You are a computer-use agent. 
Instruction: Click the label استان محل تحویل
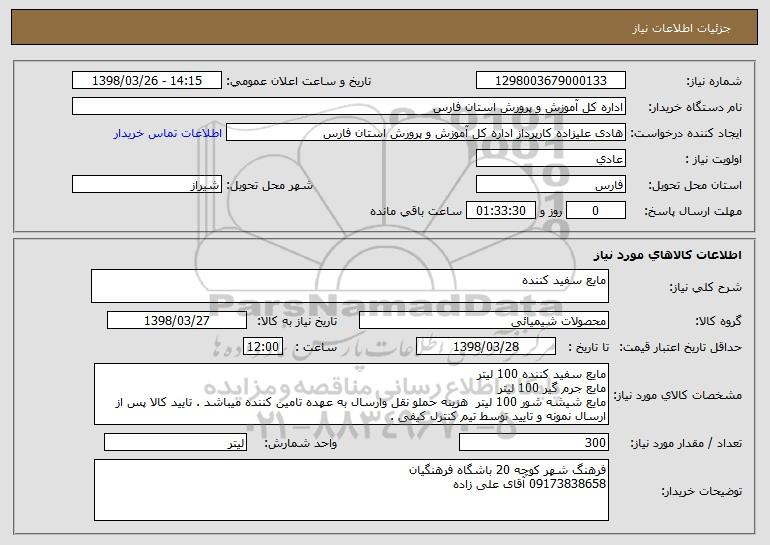(x=695, y=185)
